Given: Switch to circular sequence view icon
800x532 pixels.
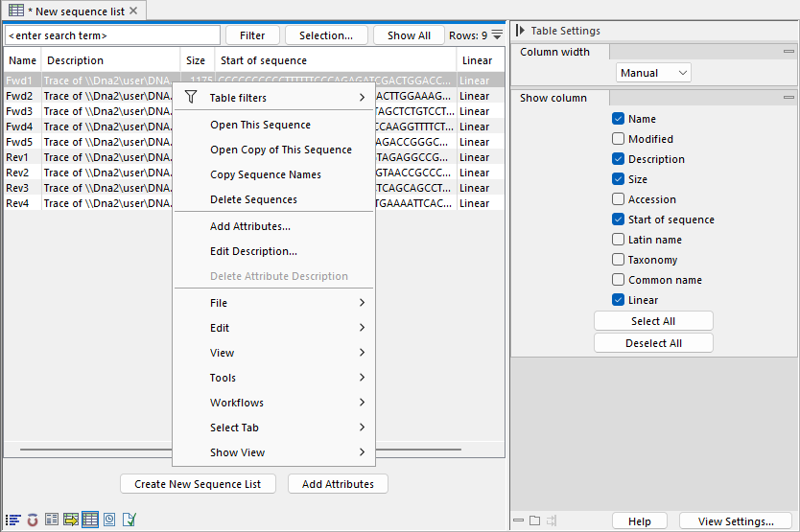Looking at the screenshot, I should (x=33, y=520).
